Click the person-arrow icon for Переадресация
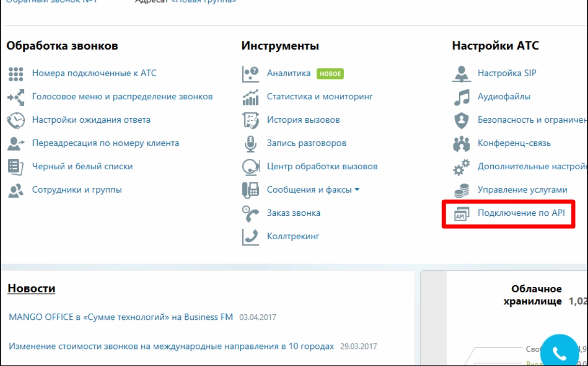The height and width of the screenshot is (366, 588). (16, 143)
